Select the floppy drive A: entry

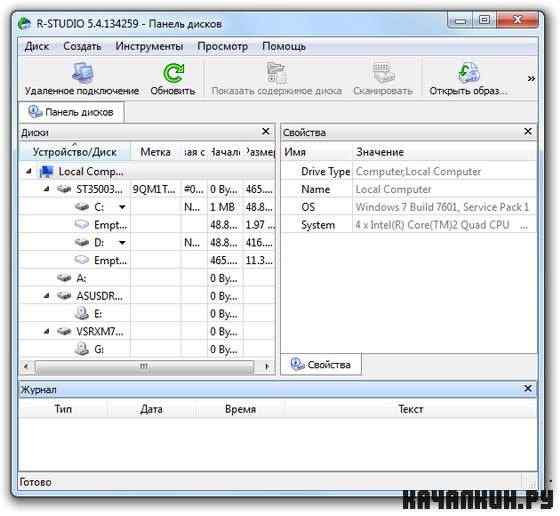pos(71,277)
